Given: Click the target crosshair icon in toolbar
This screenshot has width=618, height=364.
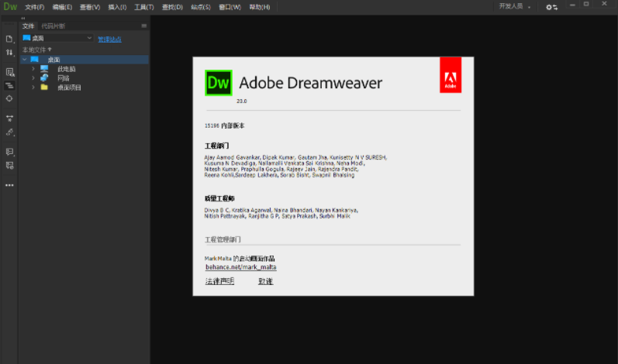Looking at the screenshot, I should click(9, 99).
